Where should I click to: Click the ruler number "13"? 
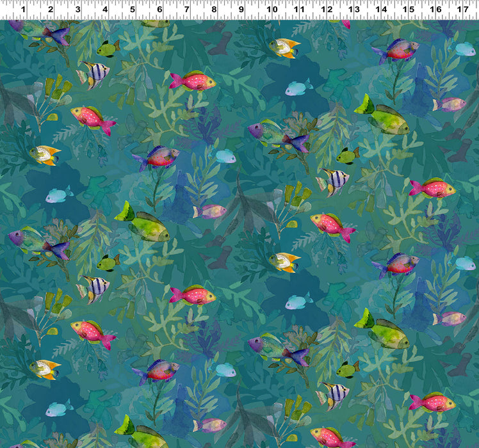point(353,10)
